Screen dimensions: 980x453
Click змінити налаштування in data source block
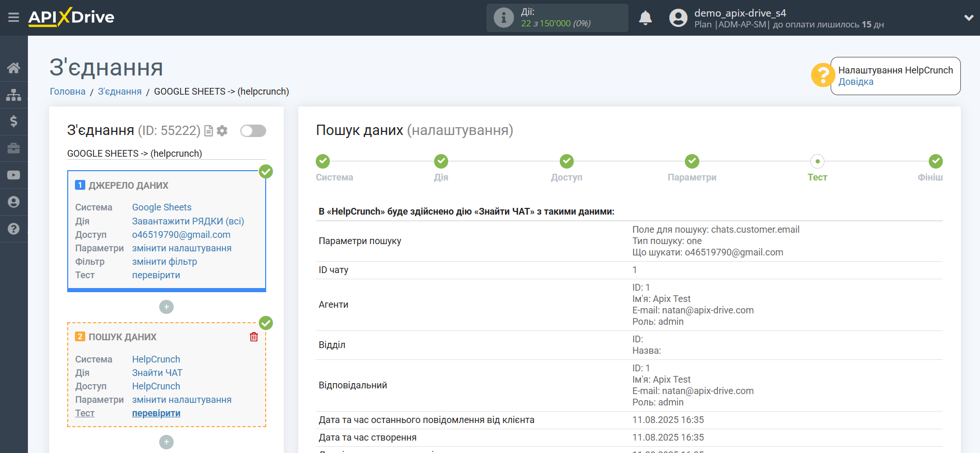[x=182, y=248]
